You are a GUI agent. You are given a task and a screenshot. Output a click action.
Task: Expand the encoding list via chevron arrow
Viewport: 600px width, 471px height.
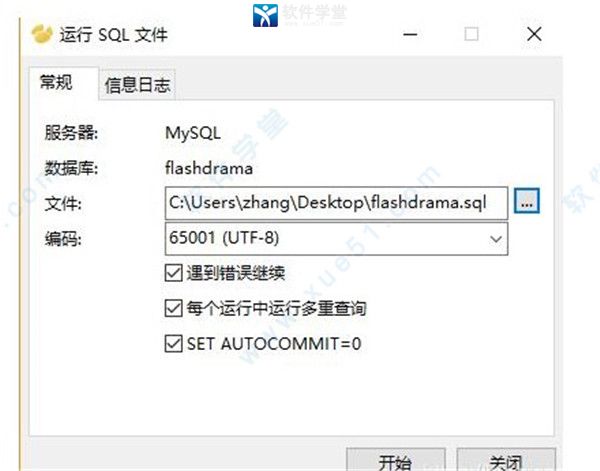496,240
